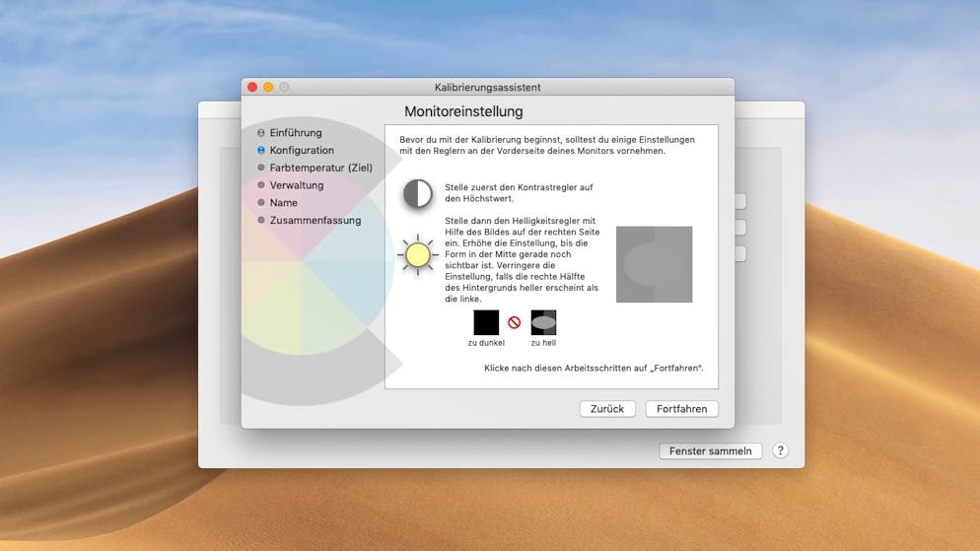Click the 'zu hell' example image
Viewport: 980px width, 551px height.
[543, 322]
